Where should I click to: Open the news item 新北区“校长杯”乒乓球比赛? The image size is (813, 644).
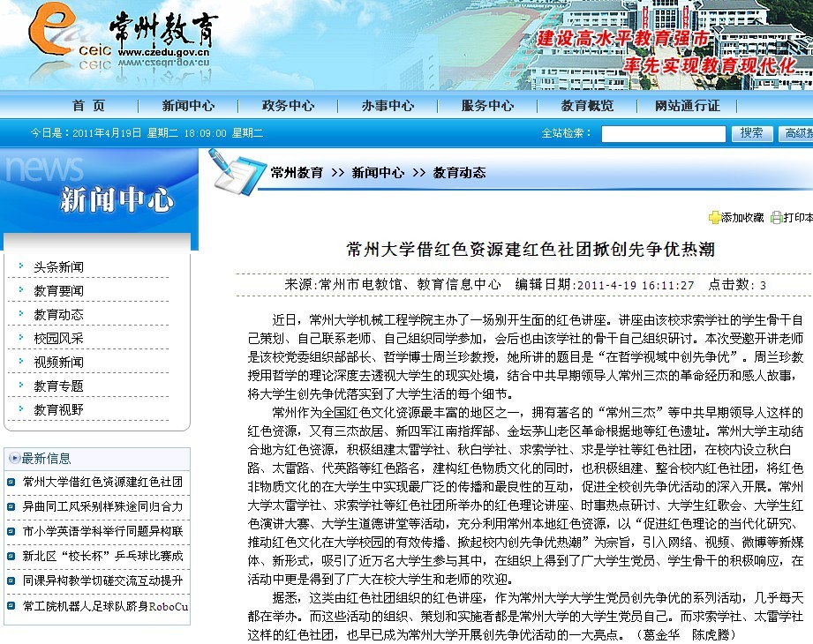coord(102,557)
